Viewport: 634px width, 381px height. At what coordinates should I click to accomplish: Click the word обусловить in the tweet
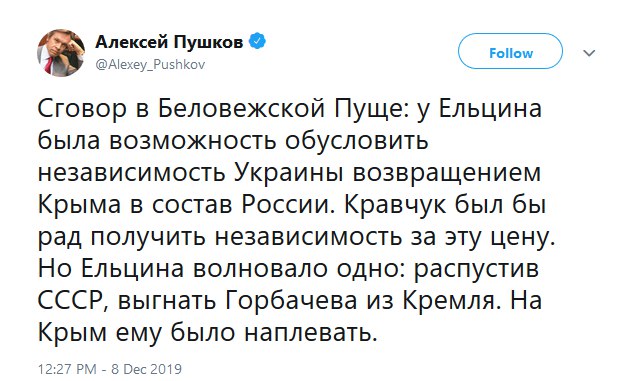[357, 142]
